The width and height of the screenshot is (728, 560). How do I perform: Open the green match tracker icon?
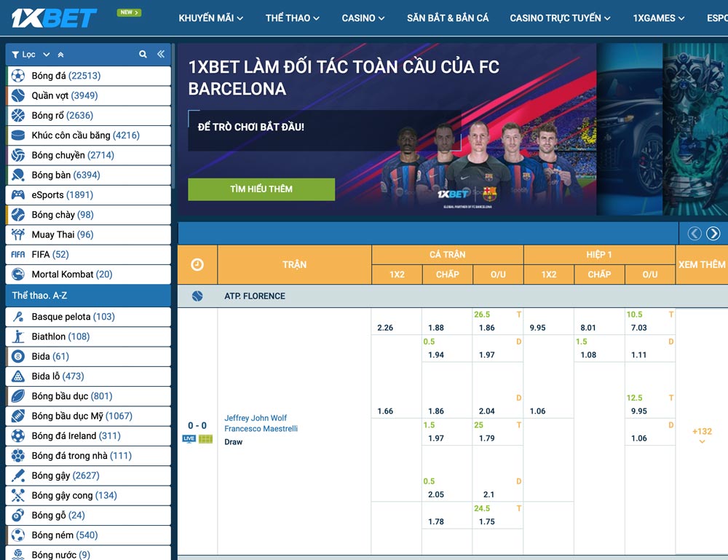pyautogui.click(x=206, y=439)
